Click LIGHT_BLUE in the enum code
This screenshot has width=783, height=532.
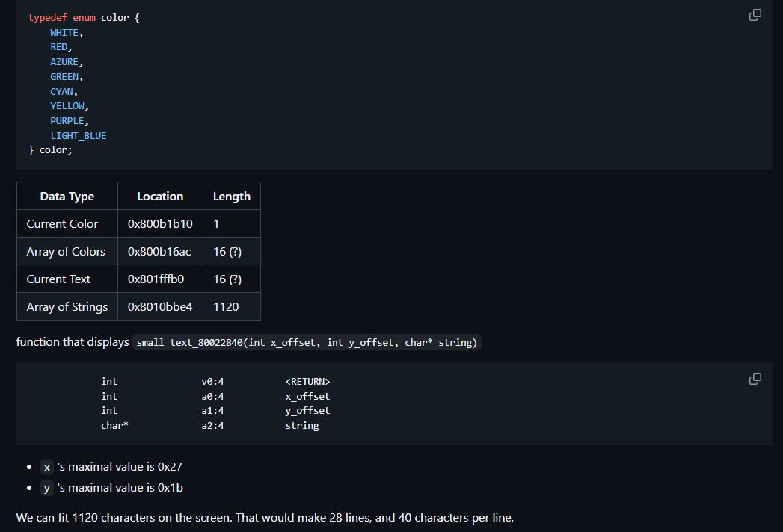click(78, 136)
